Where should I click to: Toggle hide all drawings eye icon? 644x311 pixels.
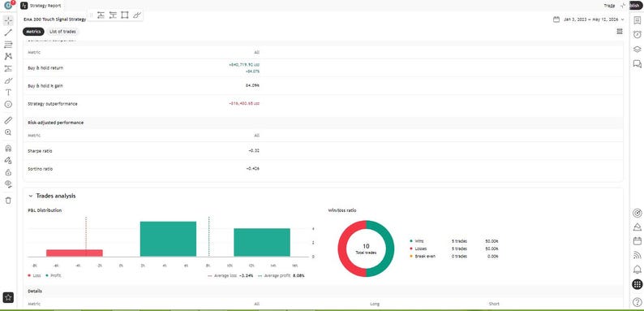coord(8,184)
